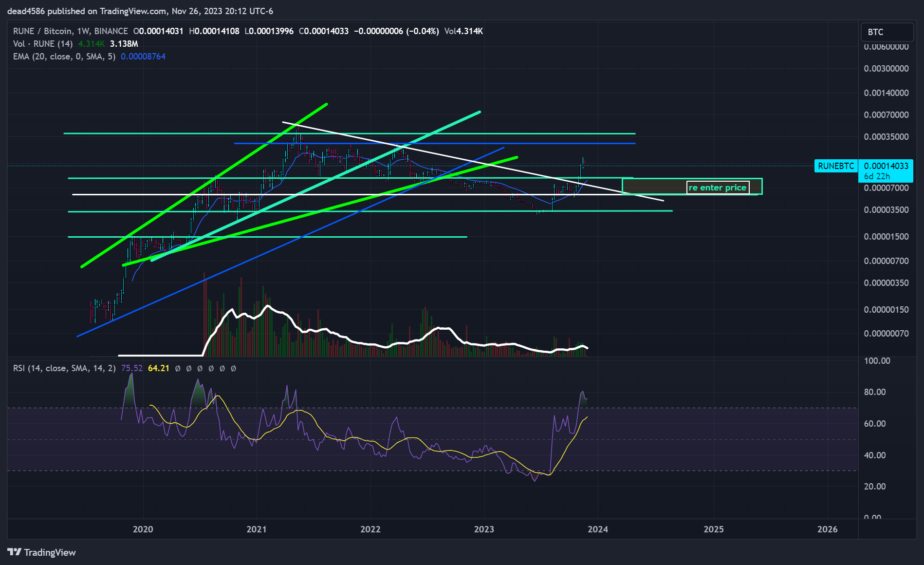Click the RSI value 75.52

[132, 368]
